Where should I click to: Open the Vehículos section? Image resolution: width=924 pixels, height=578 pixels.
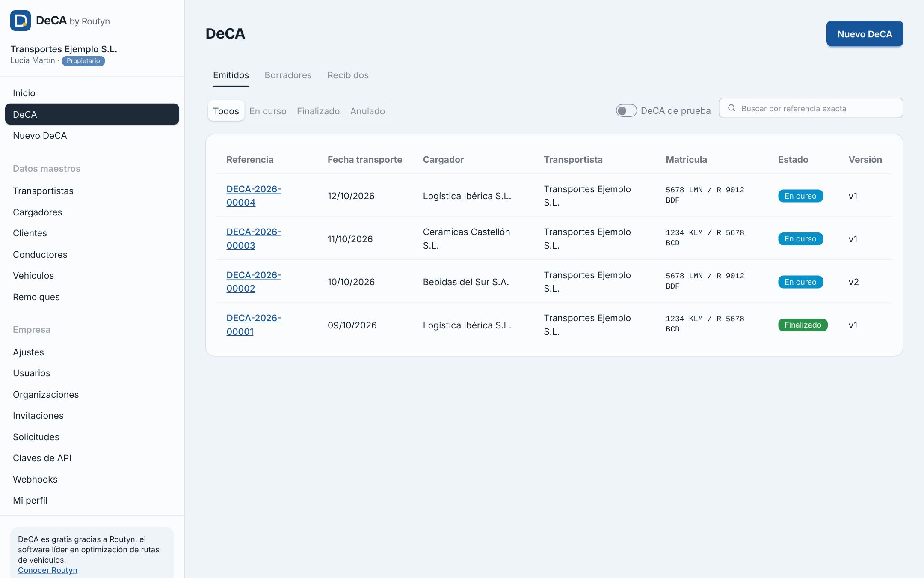point(92,276)
